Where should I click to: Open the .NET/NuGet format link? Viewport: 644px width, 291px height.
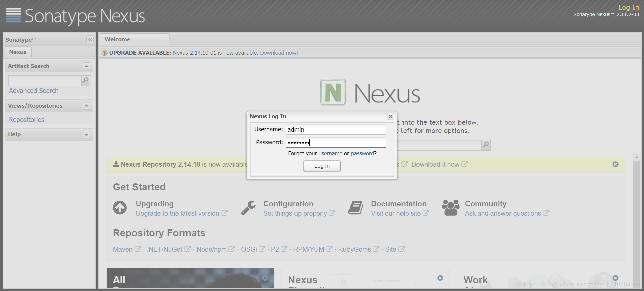(x=169, y=249)
